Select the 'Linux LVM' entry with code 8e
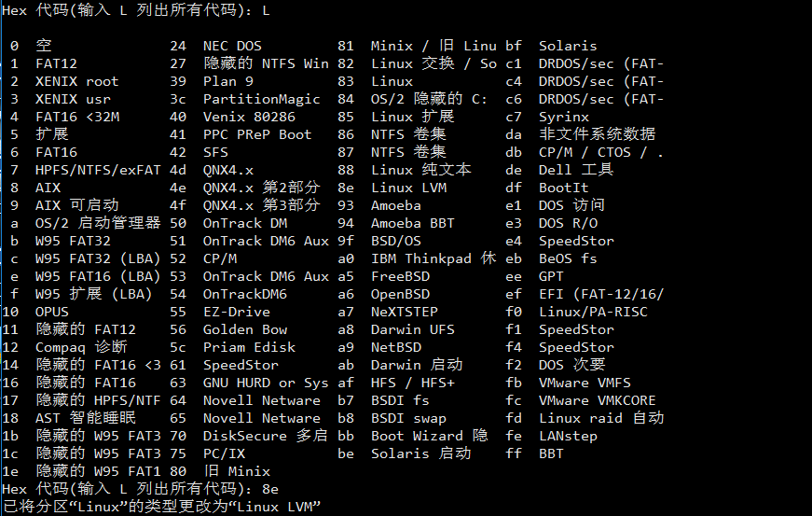 [x=408, y=188]
